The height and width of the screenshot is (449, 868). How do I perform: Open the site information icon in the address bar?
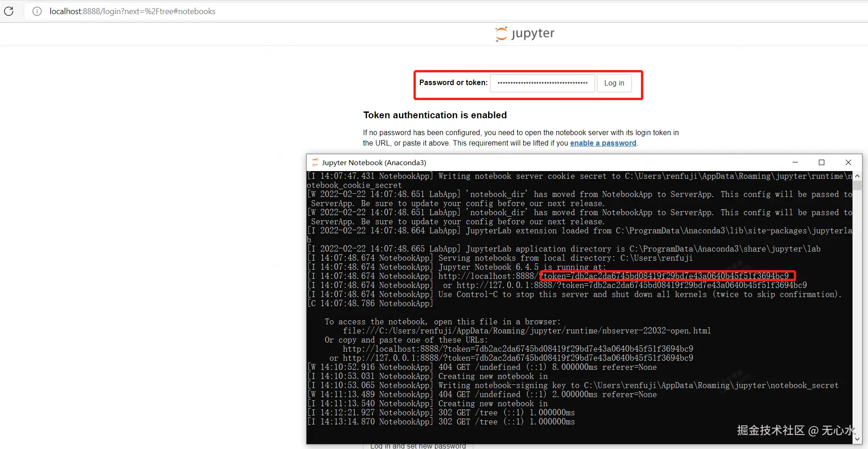(37, 11)
